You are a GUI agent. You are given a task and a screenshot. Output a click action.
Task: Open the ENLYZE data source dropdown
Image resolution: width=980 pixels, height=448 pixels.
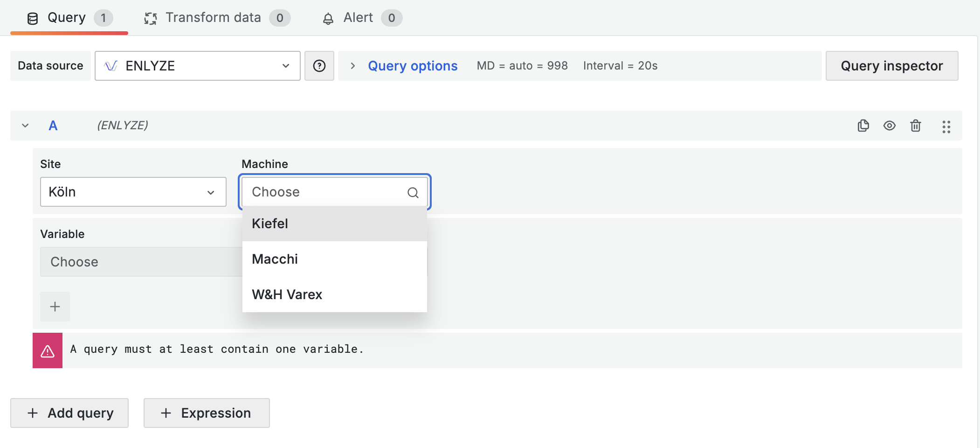click(197, 66)
